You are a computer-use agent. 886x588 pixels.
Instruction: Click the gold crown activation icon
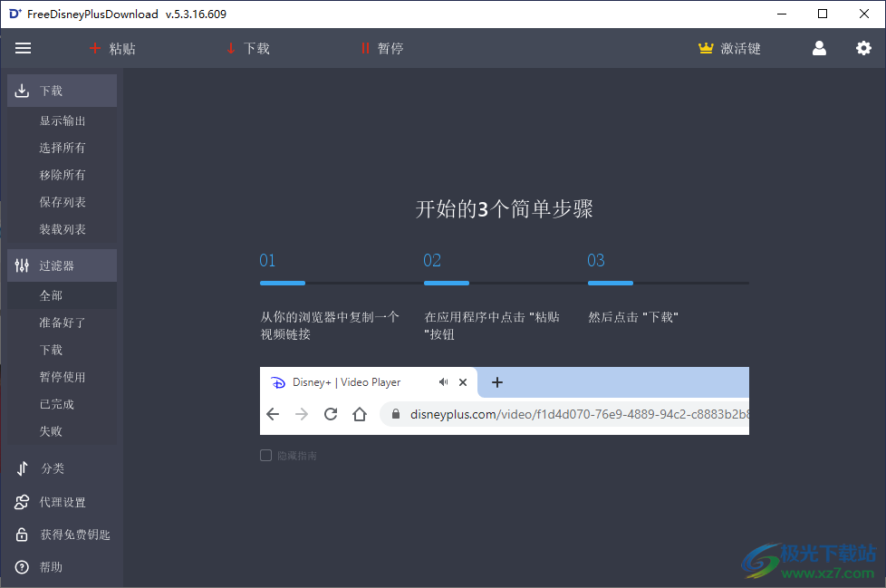706,49
